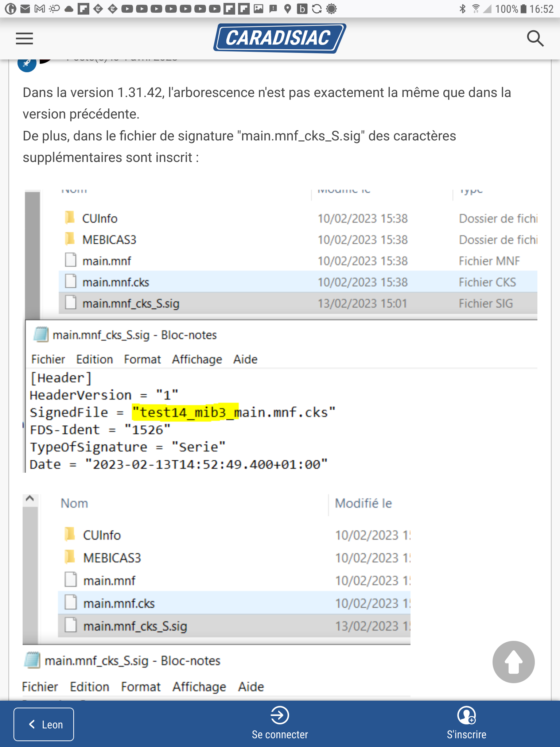This screenshot has width=560, height=747.
Task: Open first explorer screenshot image
Action: click(x=280, y=331)
